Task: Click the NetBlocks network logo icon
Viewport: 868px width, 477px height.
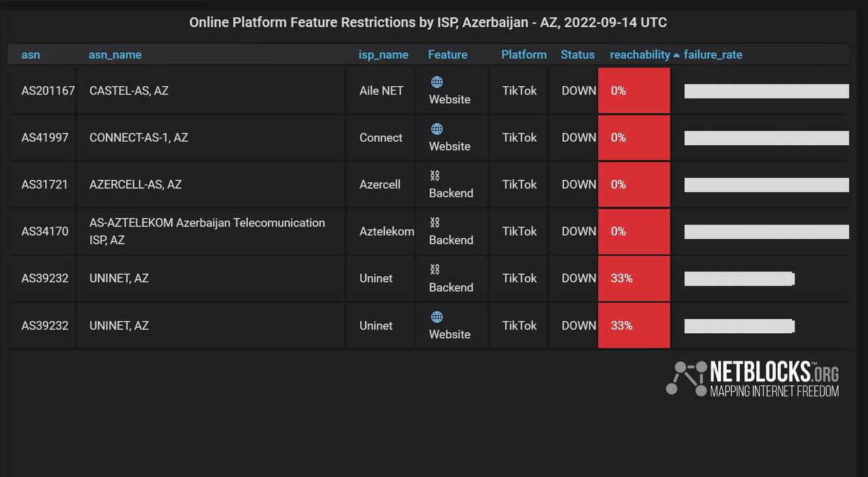Action: [x=686, y=378]
